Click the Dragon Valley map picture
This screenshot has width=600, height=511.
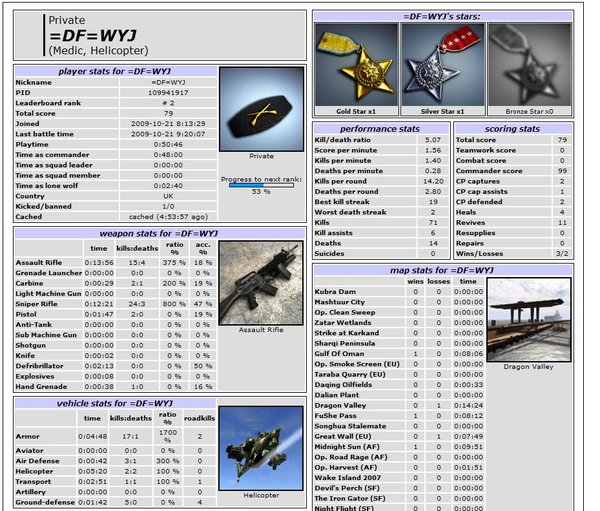click(529, 320)
